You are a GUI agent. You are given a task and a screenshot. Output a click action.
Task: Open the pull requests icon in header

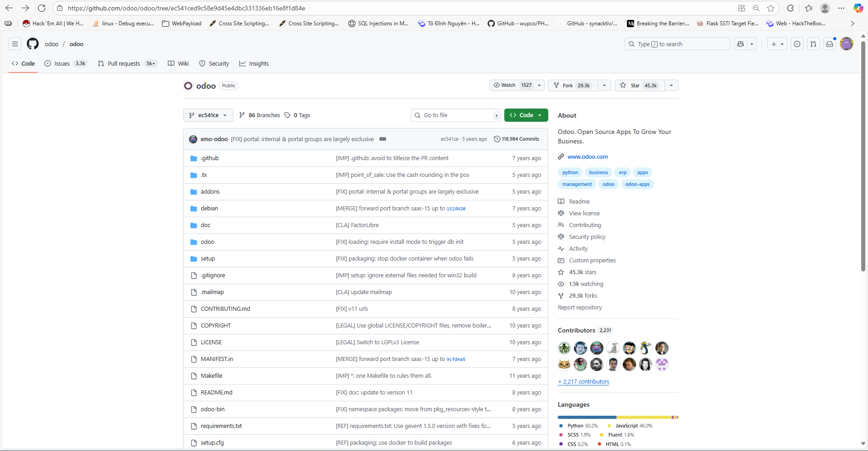tap(813, 44)
